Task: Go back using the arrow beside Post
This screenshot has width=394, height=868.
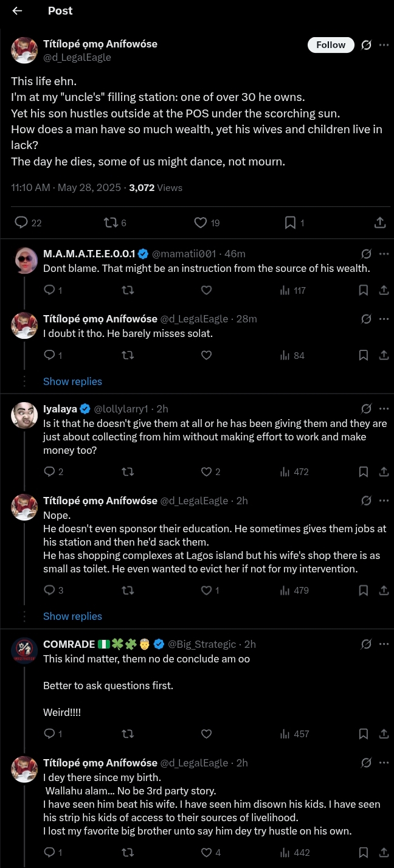Action: coord(17,11)
